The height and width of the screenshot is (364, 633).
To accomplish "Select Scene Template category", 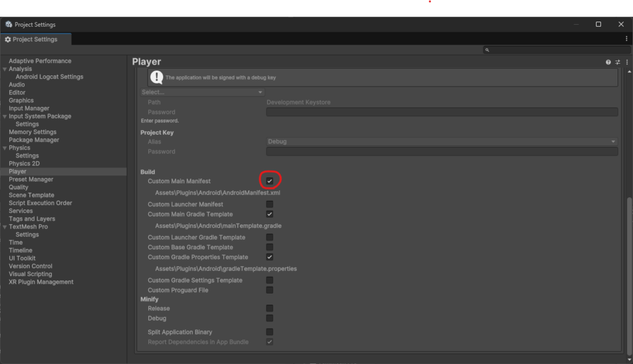I will click(x=32, y=195).
